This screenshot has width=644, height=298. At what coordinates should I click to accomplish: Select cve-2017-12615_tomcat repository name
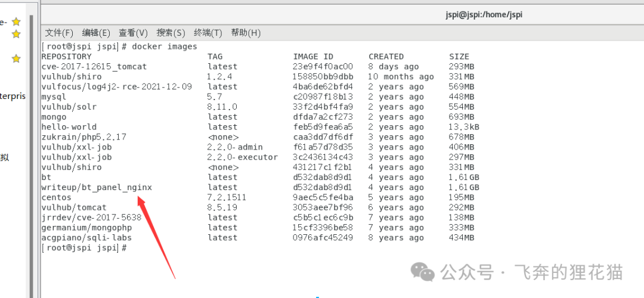click(x=94, y=67)
